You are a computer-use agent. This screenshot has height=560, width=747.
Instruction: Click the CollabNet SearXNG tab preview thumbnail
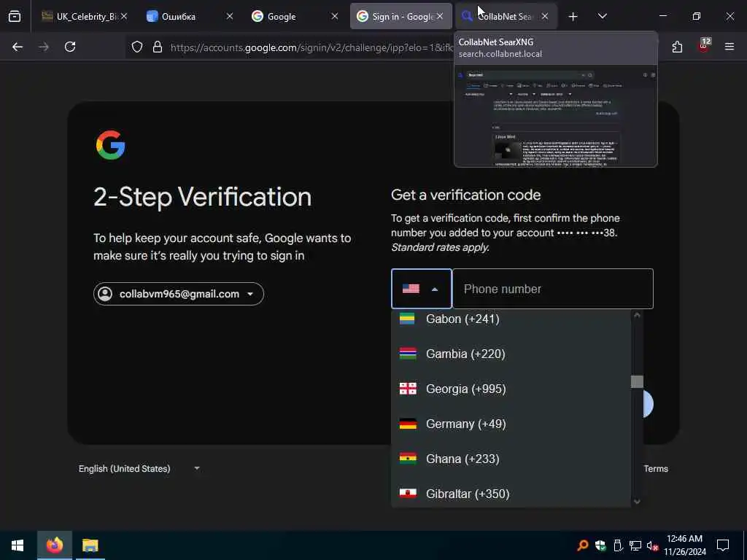click(x=555, y=116)
